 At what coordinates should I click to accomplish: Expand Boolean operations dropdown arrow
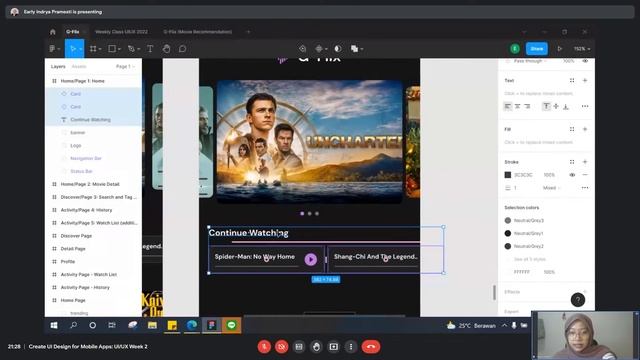point(362,49)
